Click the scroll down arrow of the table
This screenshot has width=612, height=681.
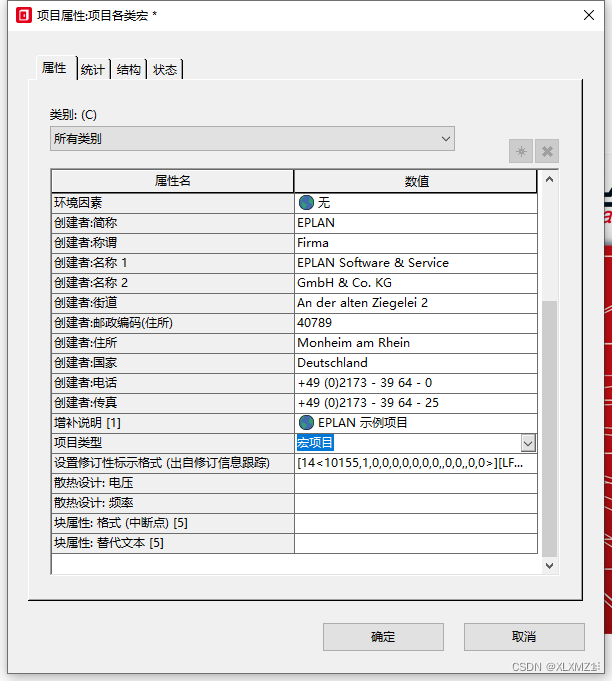tap(549, 565)
